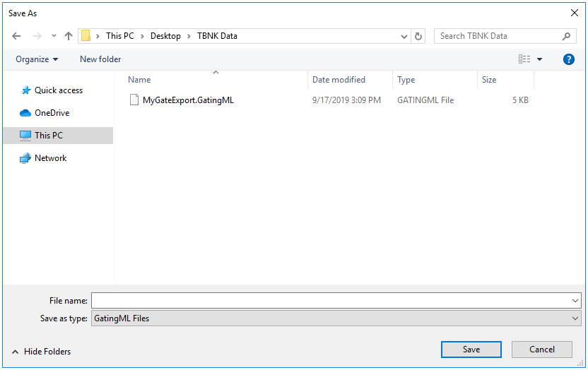Select MyGateExport.GatingML file

click(x=188, y=100)
